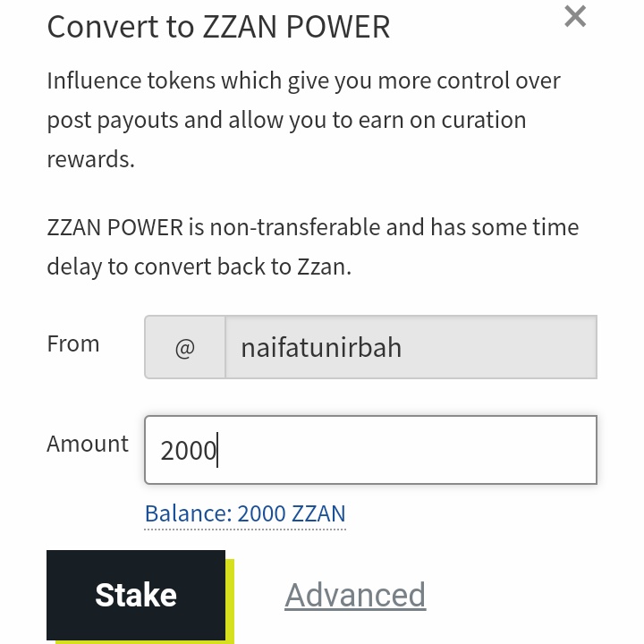Click the empty area right of the username
644x644 pixels.
coord(497,347)
